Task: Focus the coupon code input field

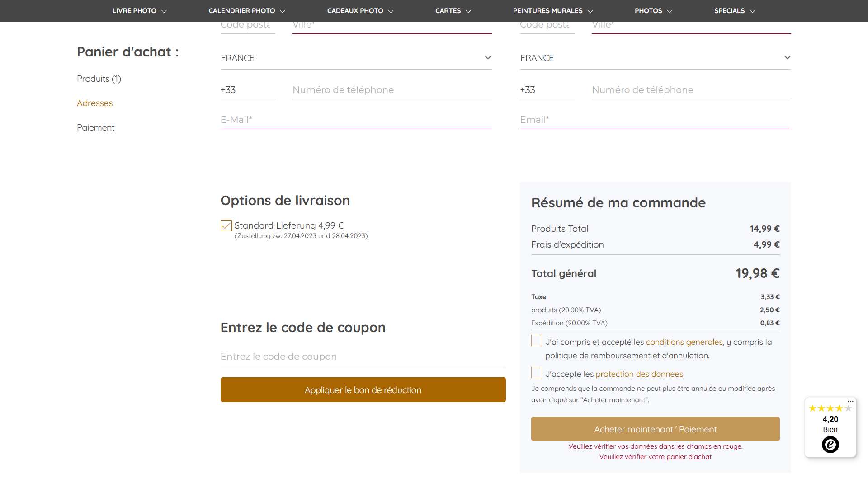Action: tap(363, 357)
